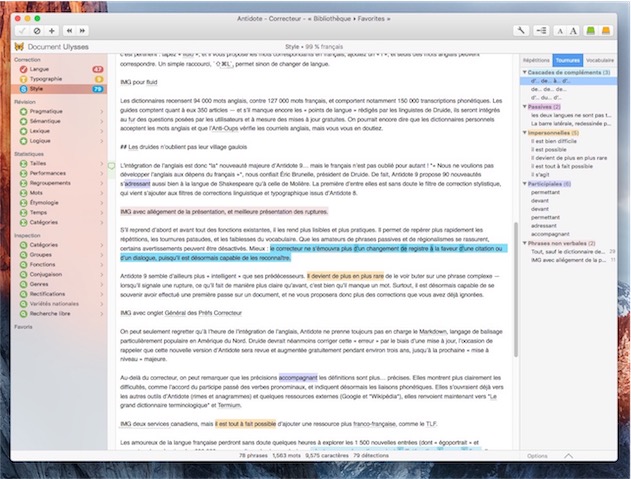Screen dimensions: 631x479
Task: Collapse the Participiales group
Action: click(525, 184)
